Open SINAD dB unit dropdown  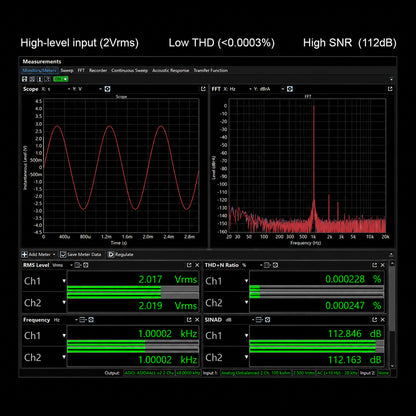(253, 320)
